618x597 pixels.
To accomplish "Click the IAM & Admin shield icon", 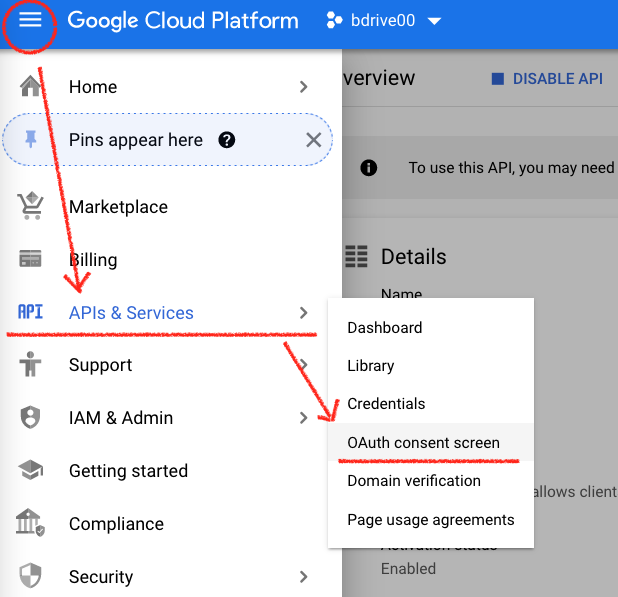I will 30,418.
